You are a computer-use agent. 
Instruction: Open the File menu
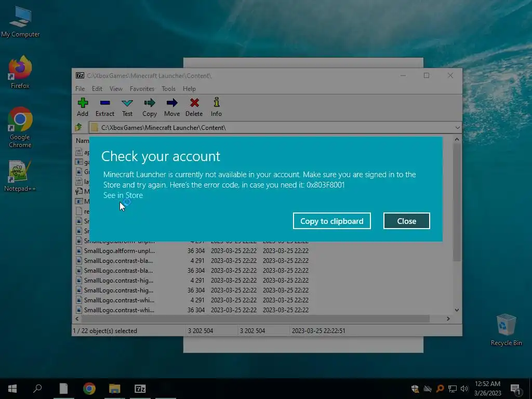80,88
